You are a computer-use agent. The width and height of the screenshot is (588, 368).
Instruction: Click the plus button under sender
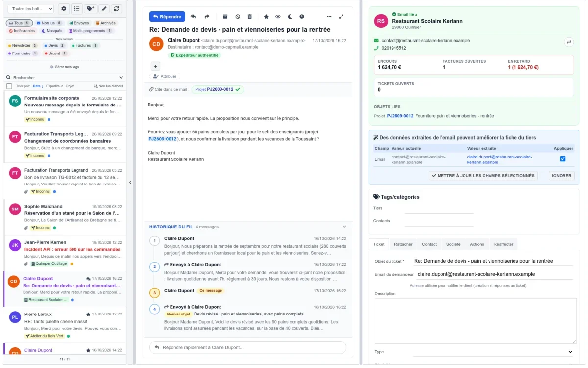click(155, 66)
